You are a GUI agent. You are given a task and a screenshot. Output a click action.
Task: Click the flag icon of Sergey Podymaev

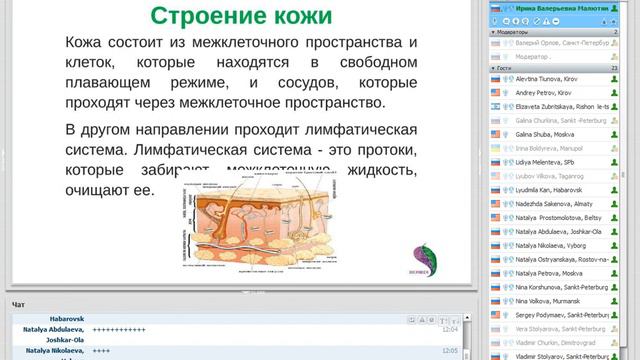point(495,315)
